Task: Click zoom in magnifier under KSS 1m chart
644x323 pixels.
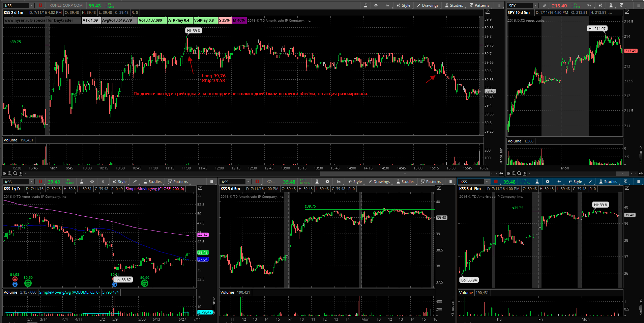Action: tap(10, 173)
